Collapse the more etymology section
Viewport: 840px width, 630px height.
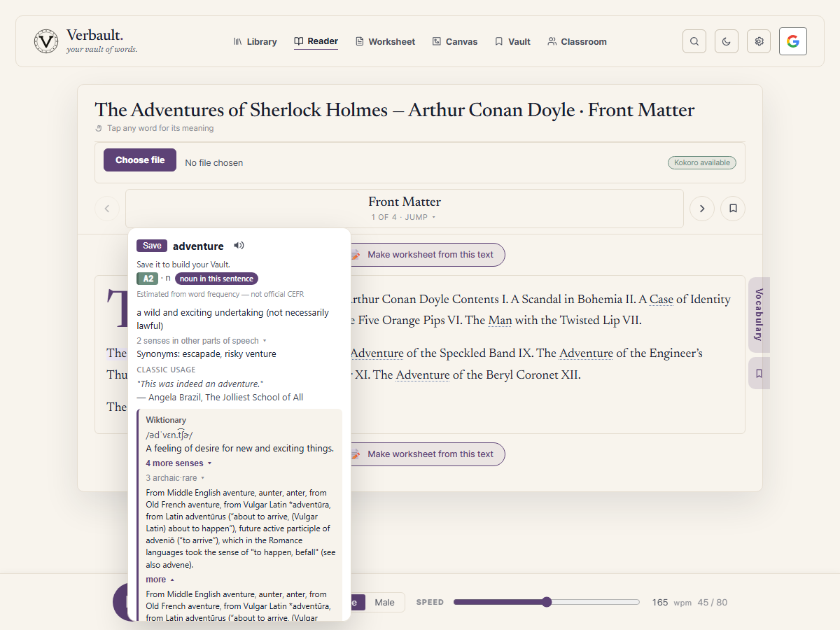pyautogui.click(x=160, y=580)
